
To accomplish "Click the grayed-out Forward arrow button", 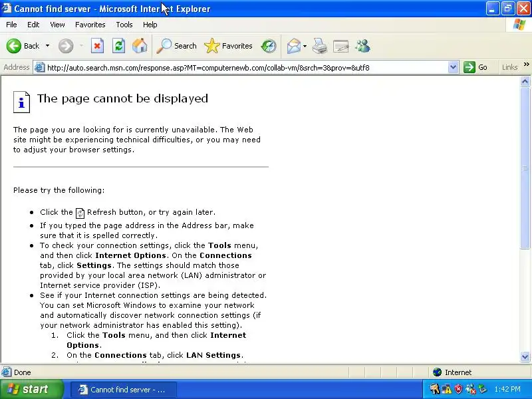I will point(66,46).
